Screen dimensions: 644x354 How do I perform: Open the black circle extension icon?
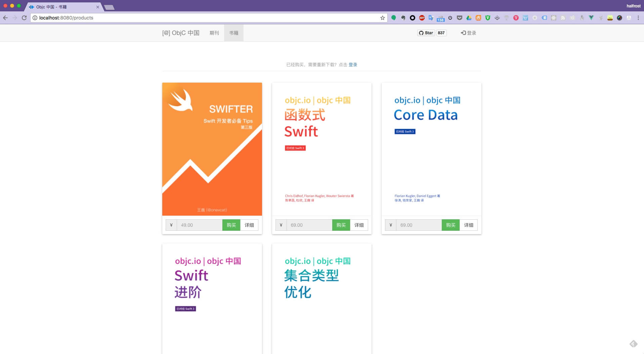pyautogui.click(x=413, y=18)
